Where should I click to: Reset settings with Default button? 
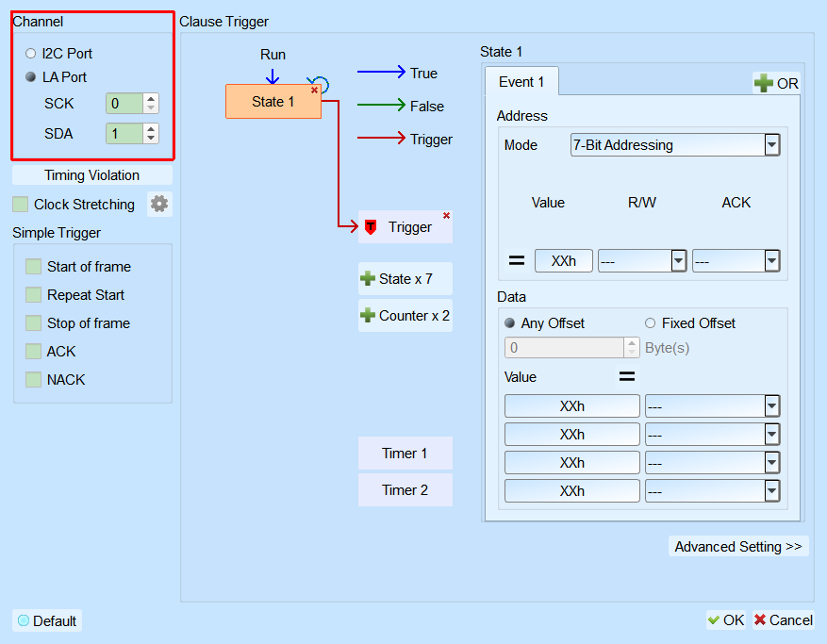(x=47, y=620)
